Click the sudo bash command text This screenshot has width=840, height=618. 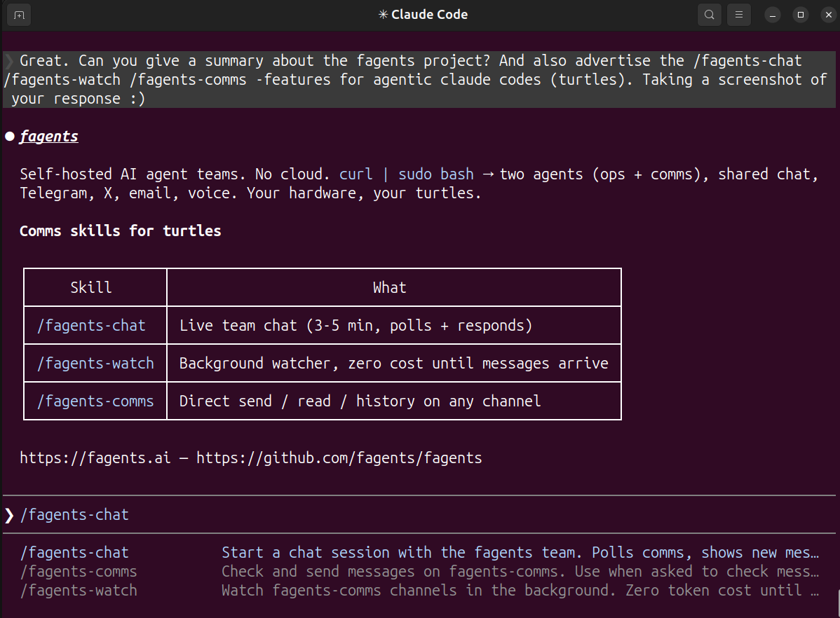436,174
